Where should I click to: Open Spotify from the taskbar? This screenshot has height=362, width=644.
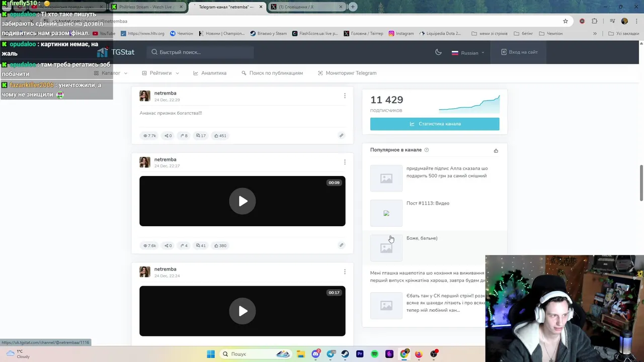pyautogui.click(x=374, y=354)
